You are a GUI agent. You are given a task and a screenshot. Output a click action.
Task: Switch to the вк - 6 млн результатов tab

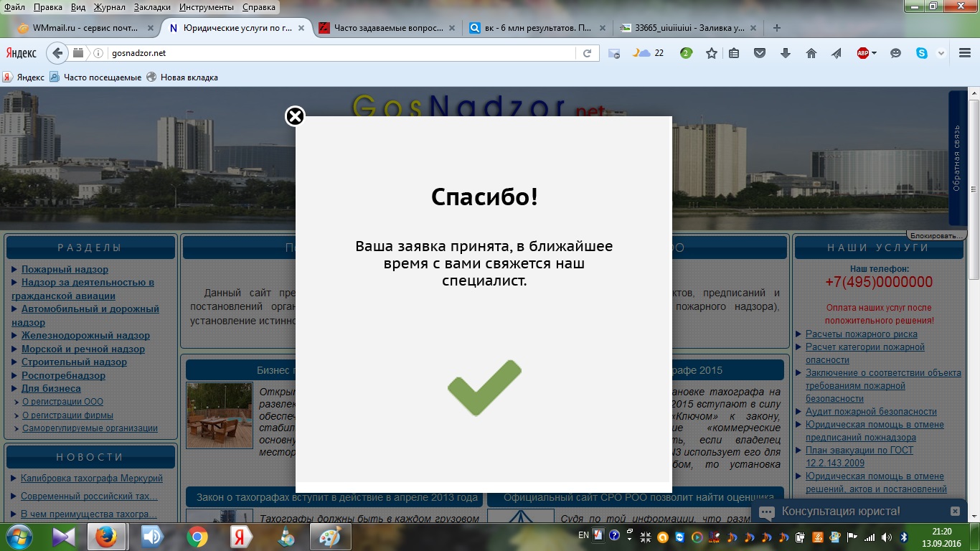[537, 28]
